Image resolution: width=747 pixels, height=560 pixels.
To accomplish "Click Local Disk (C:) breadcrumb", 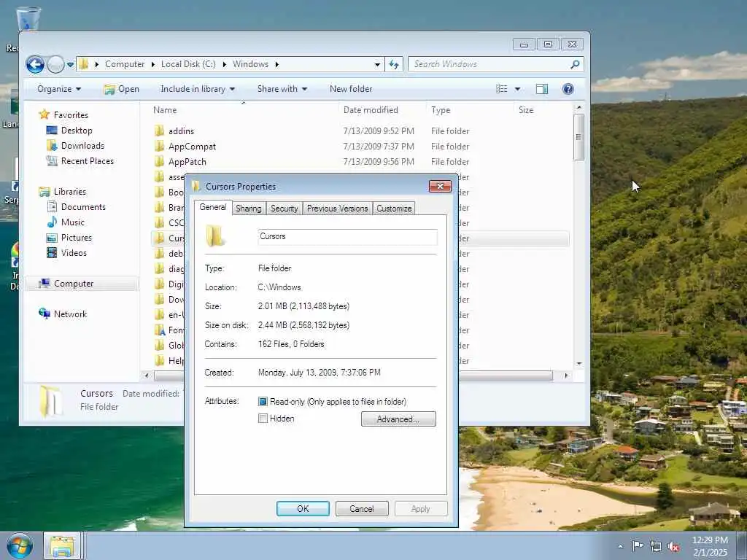I will [188, 64].
